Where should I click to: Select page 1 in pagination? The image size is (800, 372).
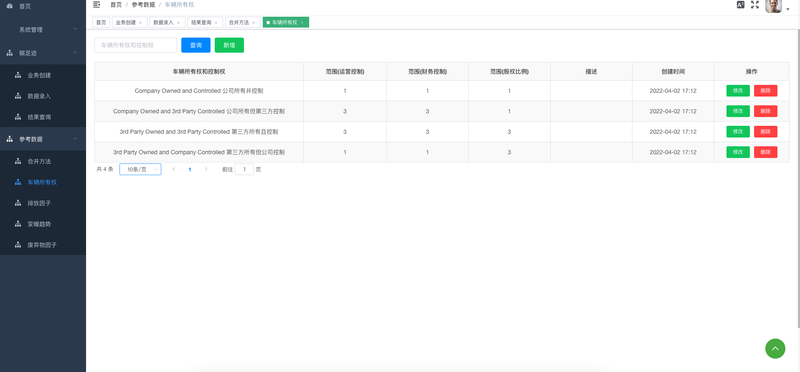(190, 169)
